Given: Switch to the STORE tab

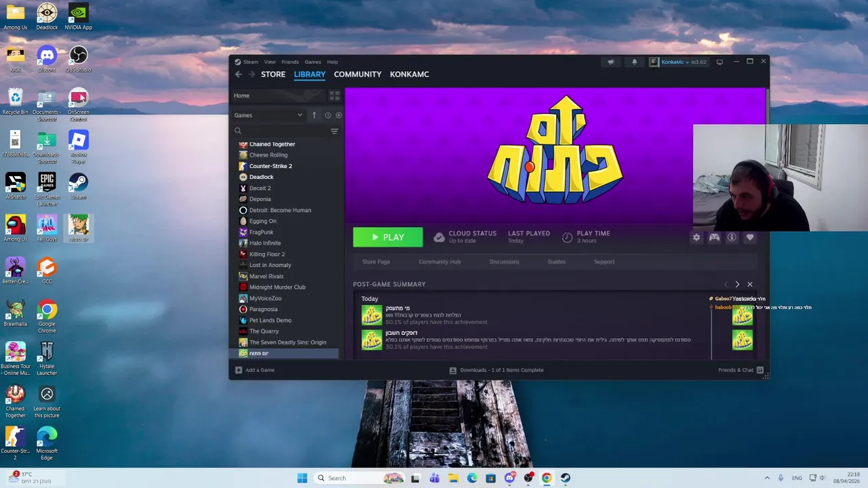Looking at the screenshot, I should [273, 75].
